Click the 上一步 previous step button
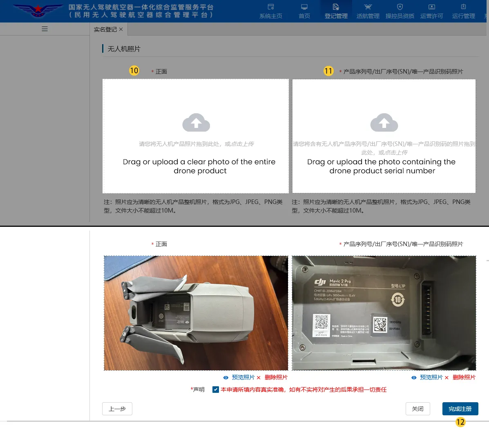The height and width of the screenshot is (448, 489). [117, 408]
